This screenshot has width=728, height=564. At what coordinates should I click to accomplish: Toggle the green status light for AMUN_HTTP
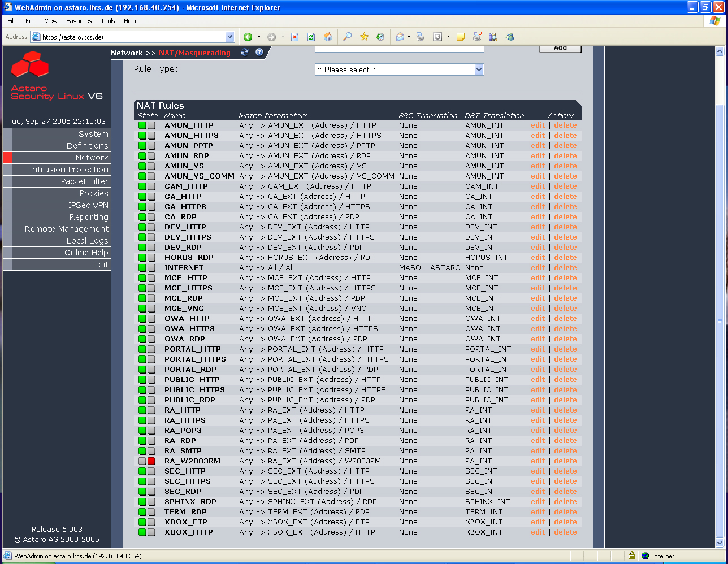click(142, 125)
